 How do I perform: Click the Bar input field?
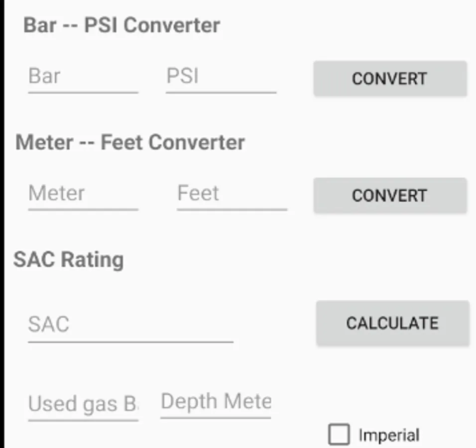click(x=83, y=77)
